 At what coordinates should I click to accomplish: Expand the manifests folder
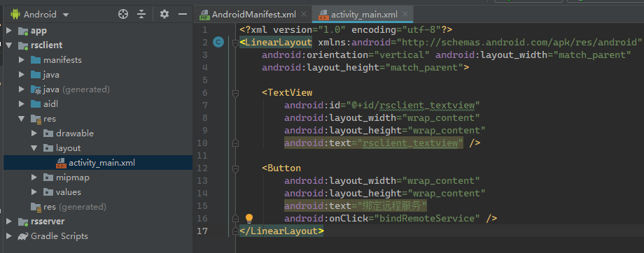point(22,60)
